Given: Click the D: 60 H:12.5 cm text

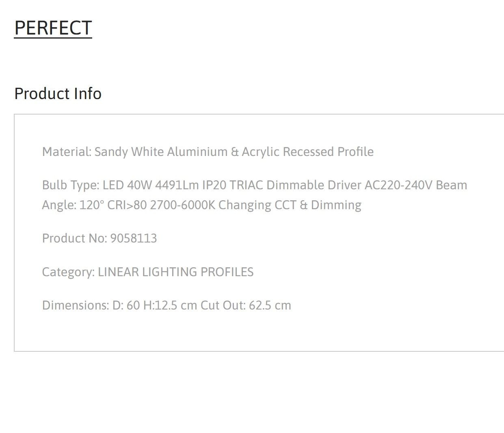Looking at the screenshot, I should click(155, 305).
